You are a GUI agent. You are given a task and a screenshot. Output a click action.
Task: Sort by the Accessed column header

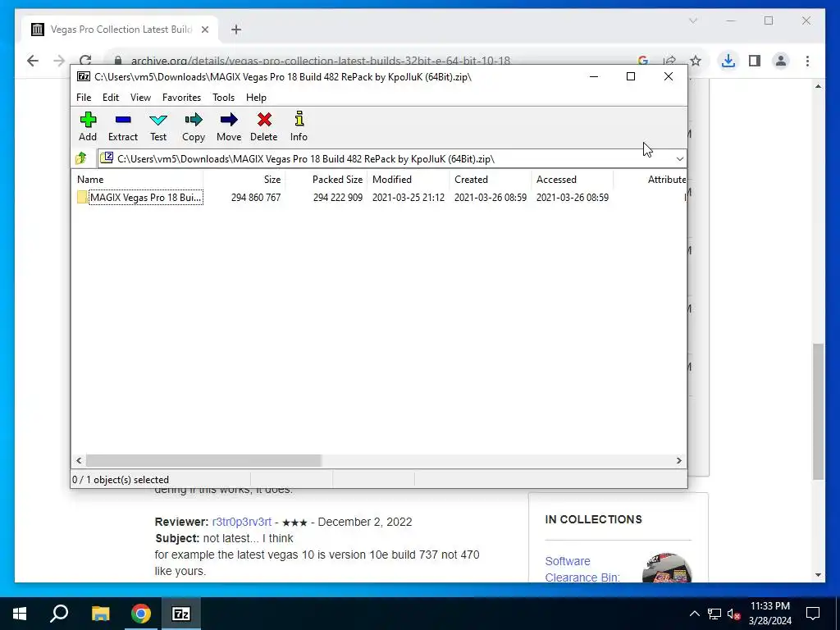coord(572,180)
